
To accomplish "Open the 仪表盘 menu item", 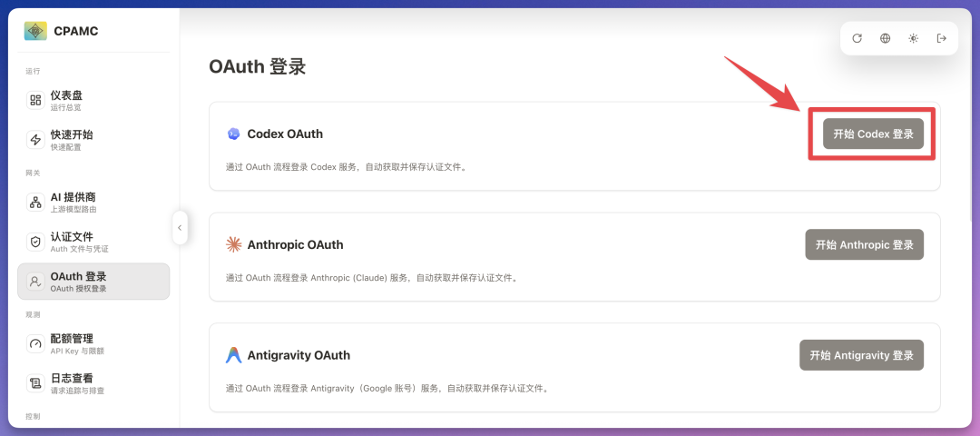I will [x=93, y=100].
